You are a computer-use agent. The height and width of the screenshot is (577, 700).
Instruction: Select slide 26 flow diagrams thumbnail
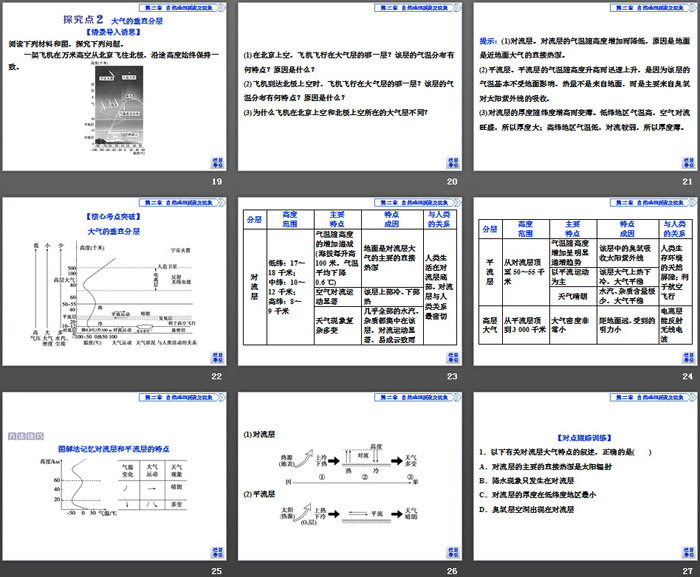pyautogui.click(x=350, y=476)
